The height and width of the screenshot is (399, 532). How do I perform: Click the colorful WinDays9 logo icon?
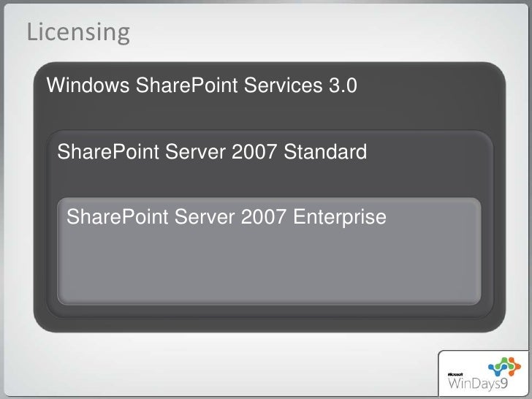(504, 367)
